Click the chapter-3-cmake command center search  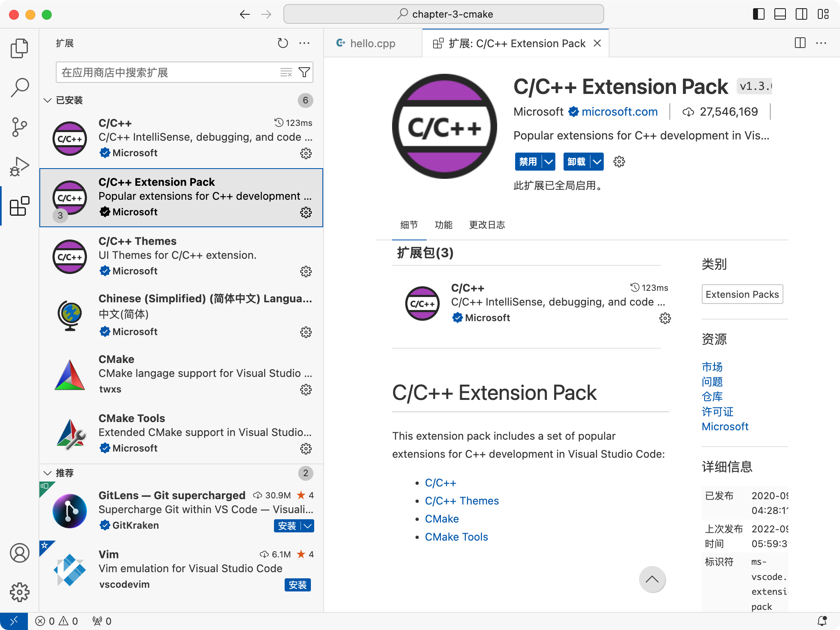444,14
